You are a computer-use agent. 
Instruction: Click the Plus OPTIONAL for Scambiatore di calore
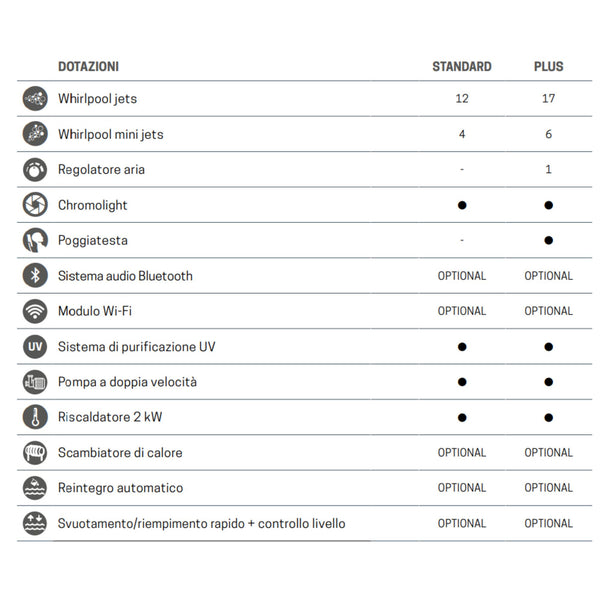(548, 453)
